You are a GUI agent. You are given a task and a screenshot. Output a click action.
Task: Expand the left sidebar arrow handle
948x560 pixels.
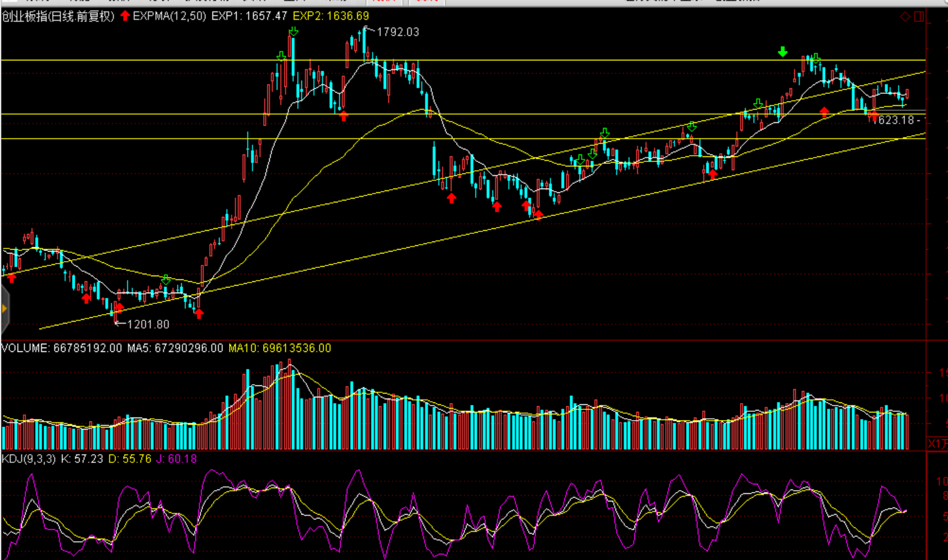(x=4, y=308)
